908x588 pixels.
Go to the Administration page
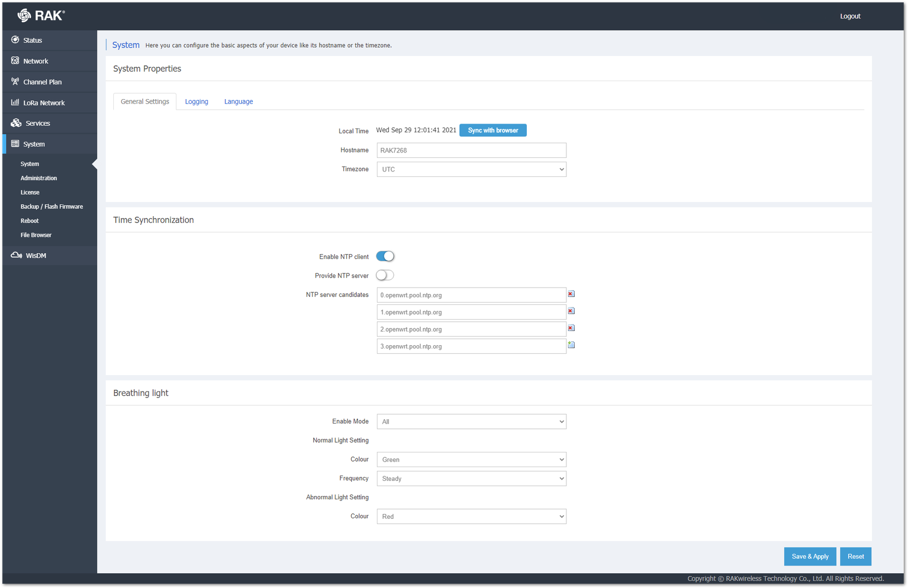[39, 178]
